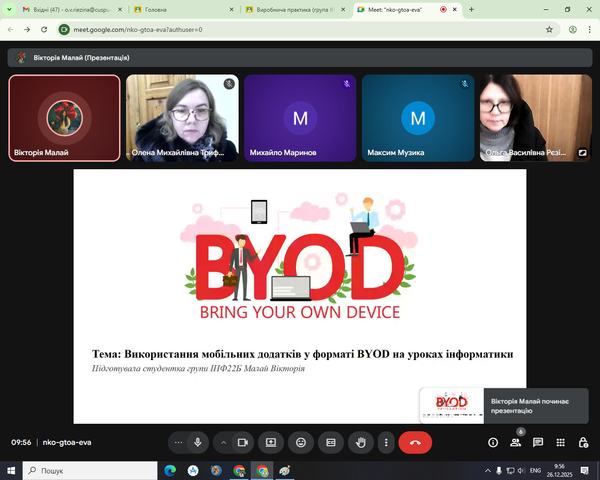Open the emoji reactions button

(300, 442)
